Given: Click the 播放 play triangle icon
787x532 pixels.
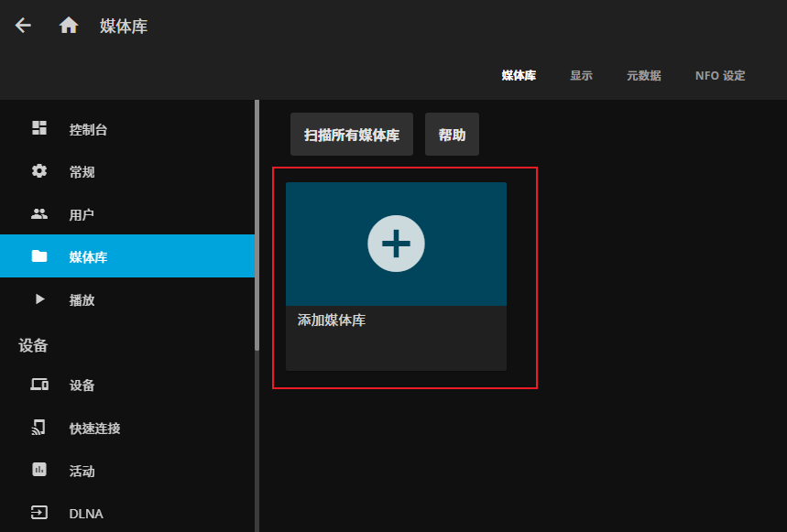Looking at the screenshot, I should (x=39, y=299).
